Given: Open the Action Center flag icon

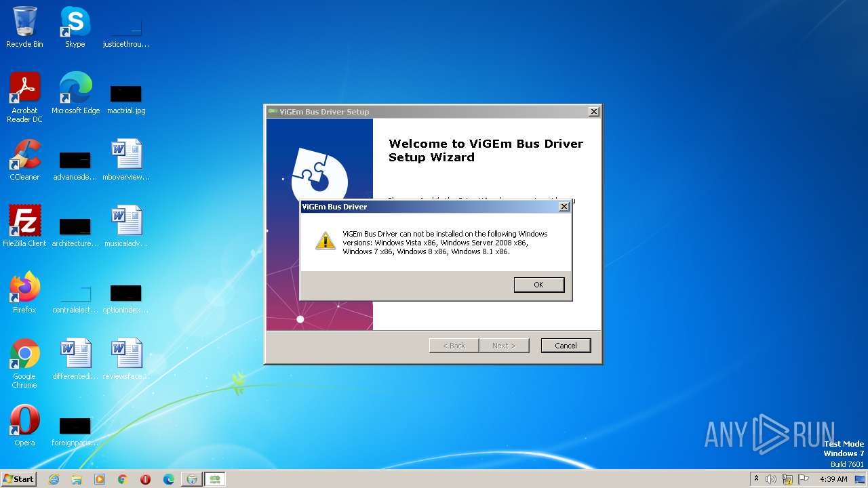Looking at the screenshot, I should coord(804,479).
